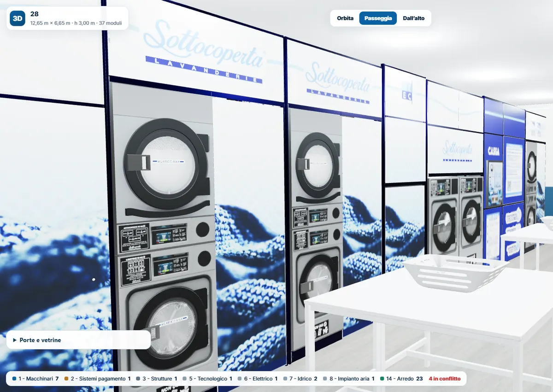Toggle the 6 - Elettrico layer chip
553x392 pixels.
(x=257, y=379)
